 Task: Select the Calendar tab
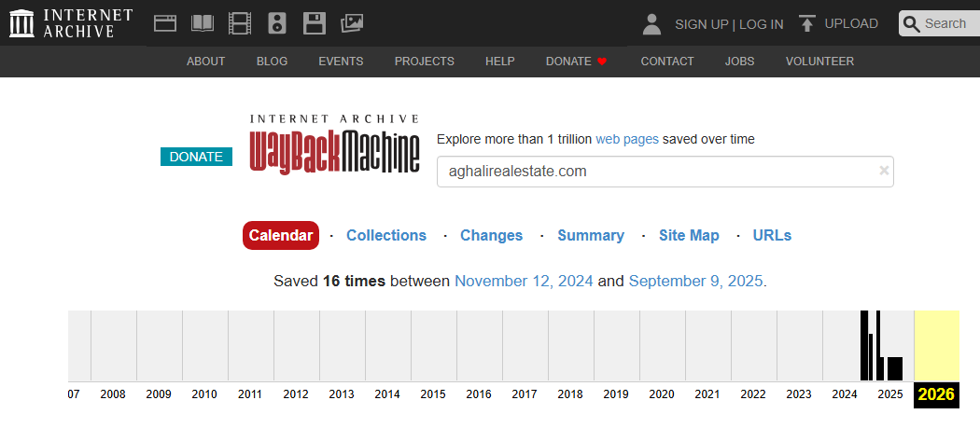(x=281, y=236)
